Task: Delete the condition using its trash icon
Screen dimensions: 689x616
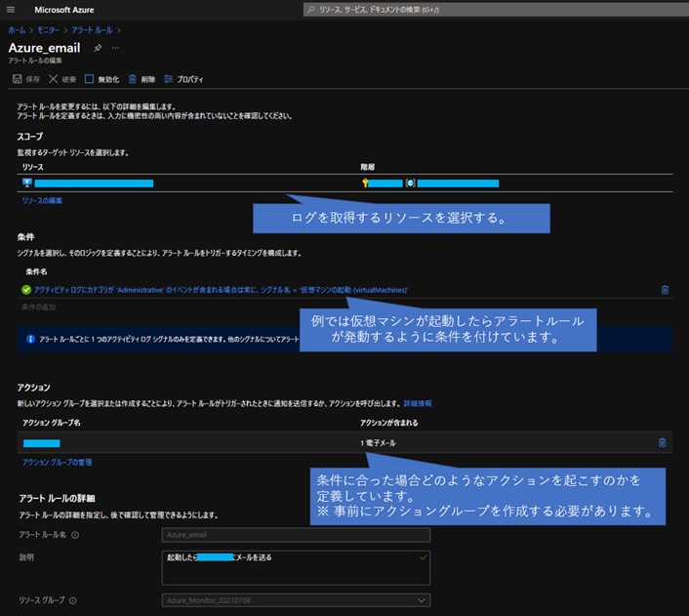Action: pyautogui.click(x=665, y=290)
